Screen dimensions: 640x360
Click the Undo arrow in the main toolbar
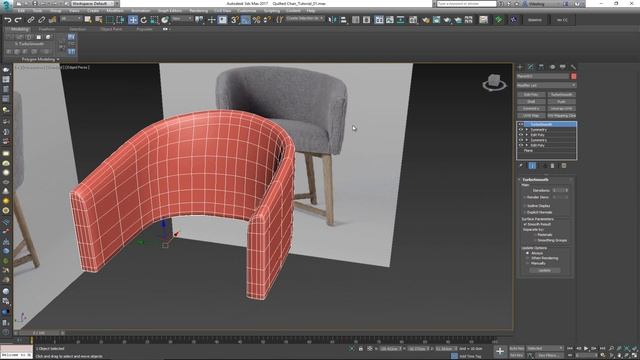[8, 20]
